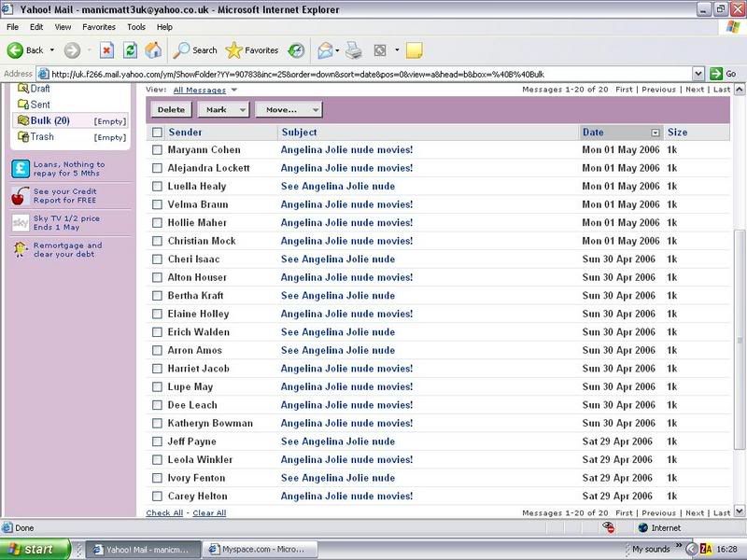
Task: Tick the Jeff Payne message checkbox
Action: click(157, 441)
